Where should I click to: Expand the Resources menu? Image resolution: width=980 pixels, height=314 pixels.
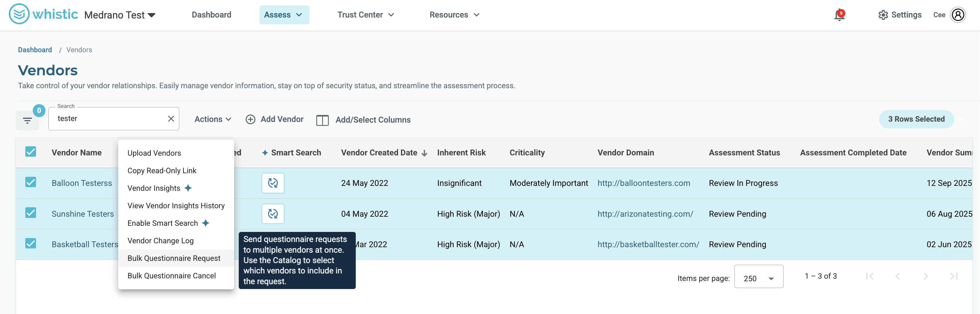454,15
